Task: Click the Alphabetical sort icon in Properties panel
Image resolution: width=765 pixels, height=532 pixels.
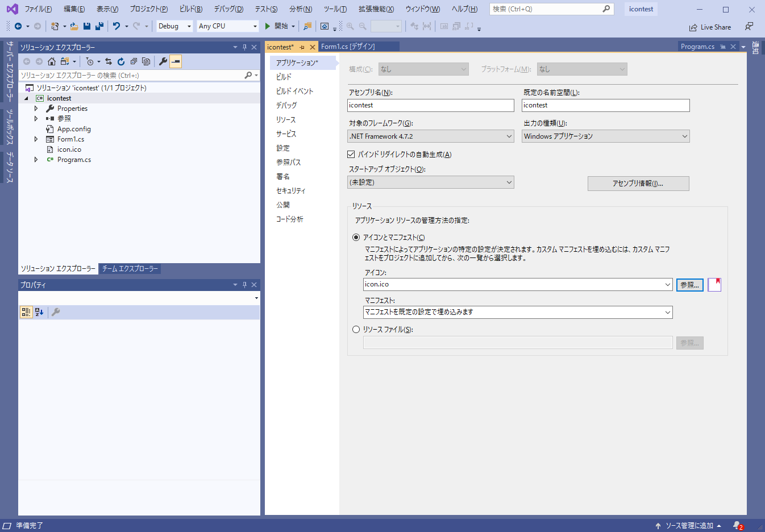Action: [x=39, y=311]
